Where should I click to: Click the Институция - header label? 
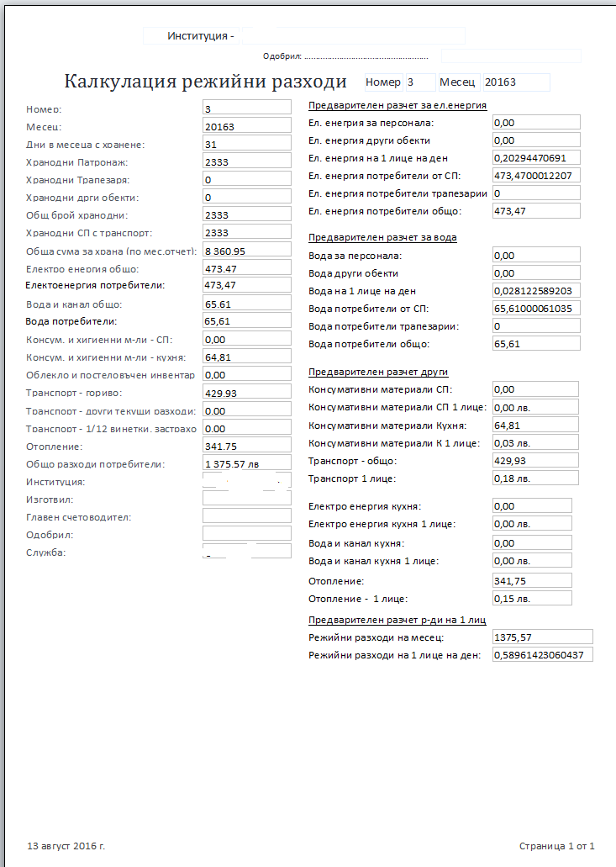click(x=201, y=36)
